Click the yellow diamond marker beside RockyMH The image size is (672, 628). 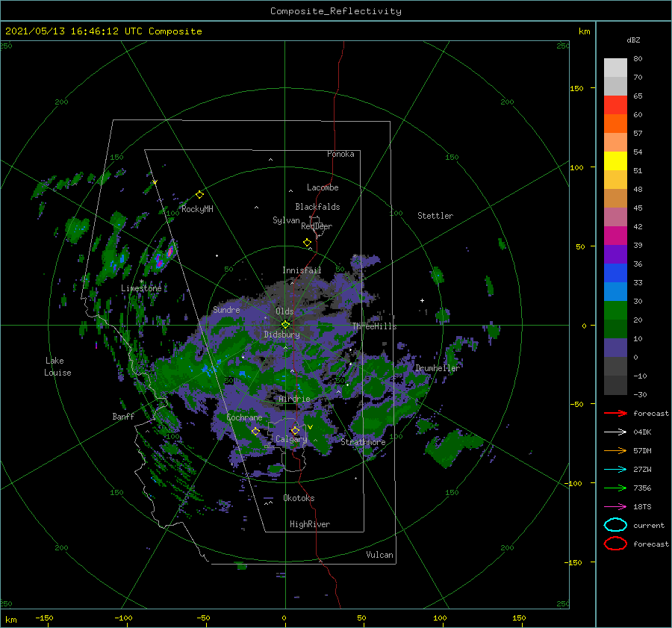click(x=199, y=195)
